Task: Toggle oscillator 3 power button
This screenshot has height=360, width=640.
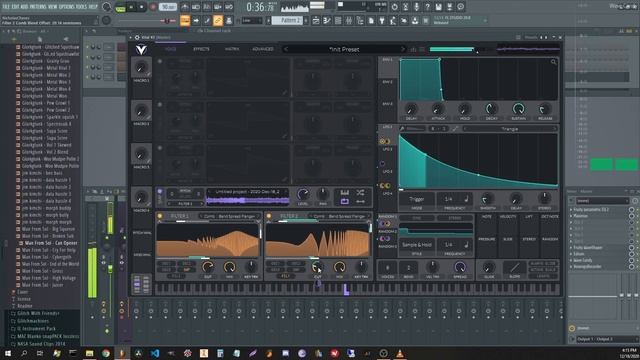Action: [x=160, y=148]
